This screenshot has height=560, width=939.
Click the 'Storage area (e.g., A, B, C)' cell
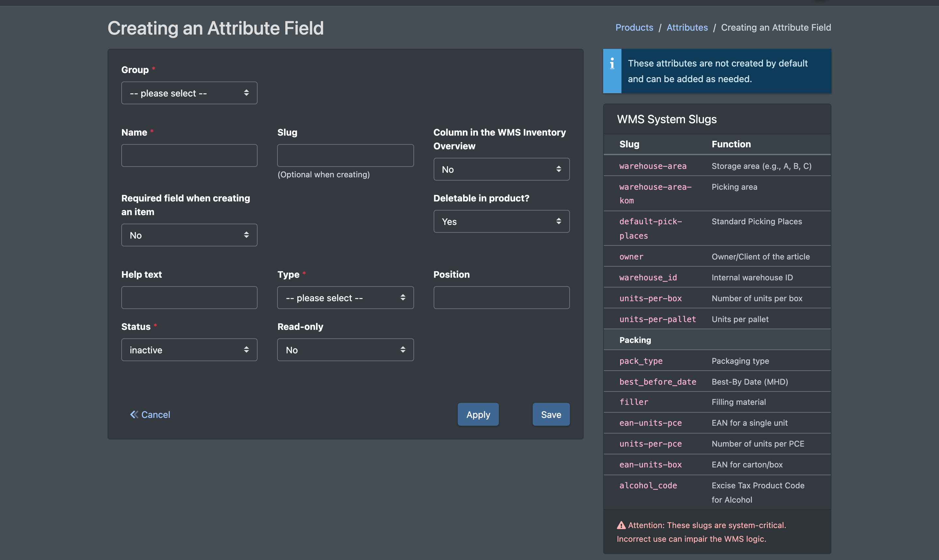pyautogui.click(x=761, y=166)
